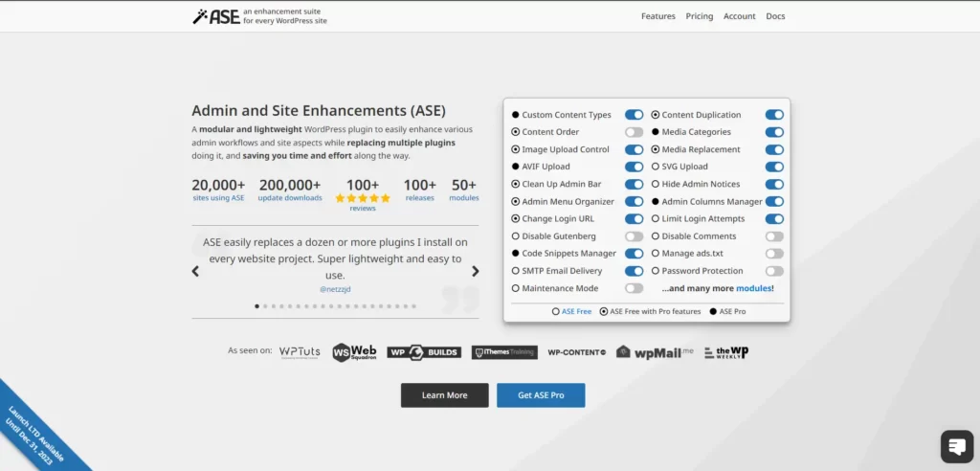This screenshot has height=471, width=980.
Task: Toggle Media Replacement switch
Action: tap(774, 149)
